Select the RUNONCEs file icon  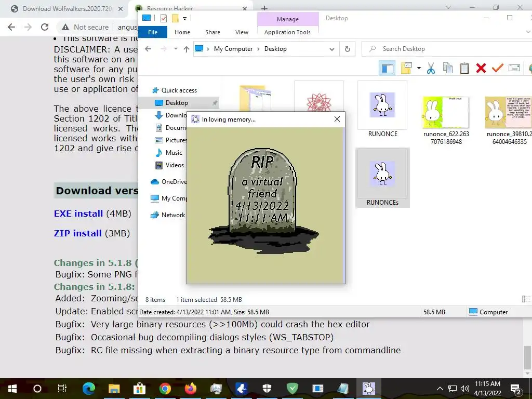(x=382, y=178)
